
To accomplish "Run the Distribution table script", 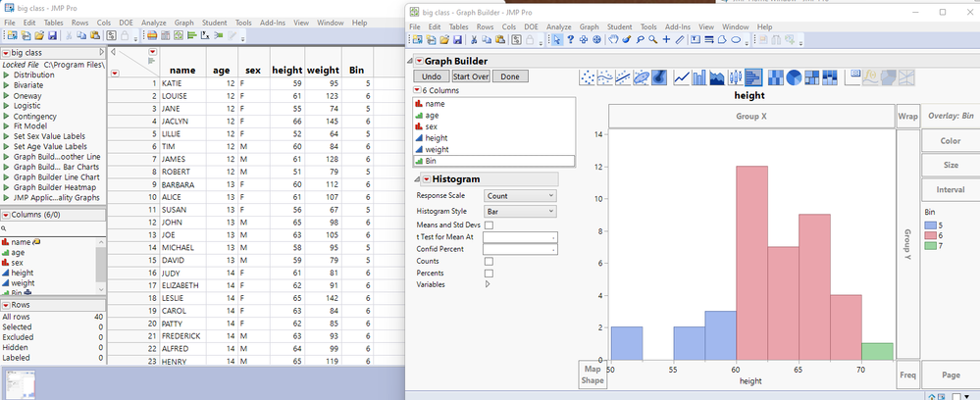I will 33,75.
